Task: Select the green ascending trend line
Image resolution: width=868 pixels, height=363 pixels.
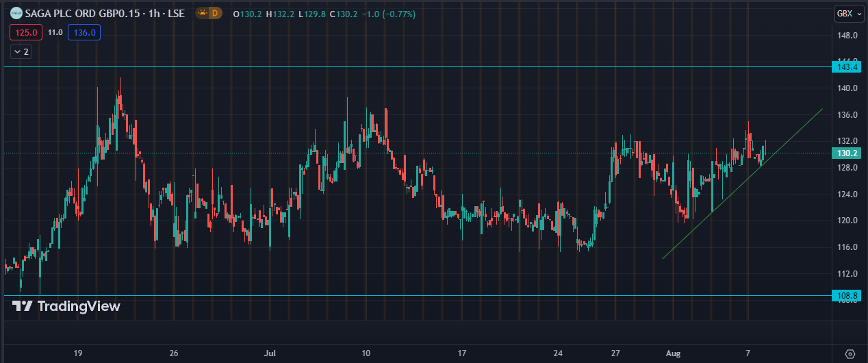Action: pos(743,184)
